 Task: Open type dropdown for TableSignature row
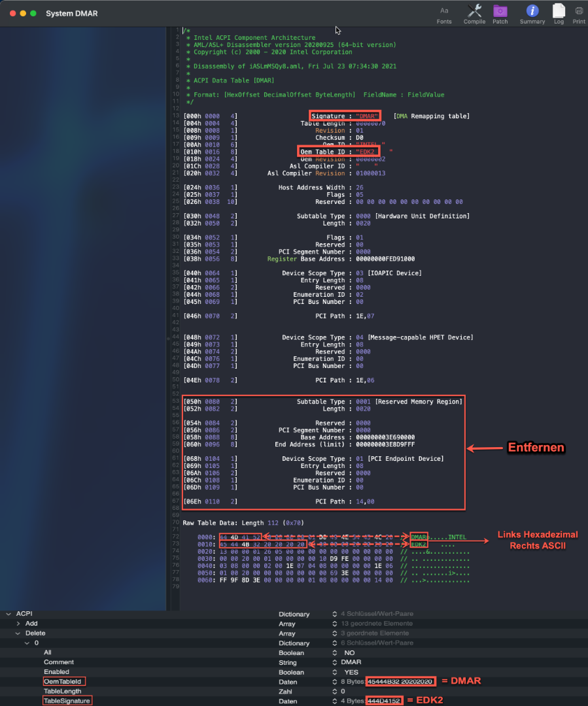[x=335, y=701]
